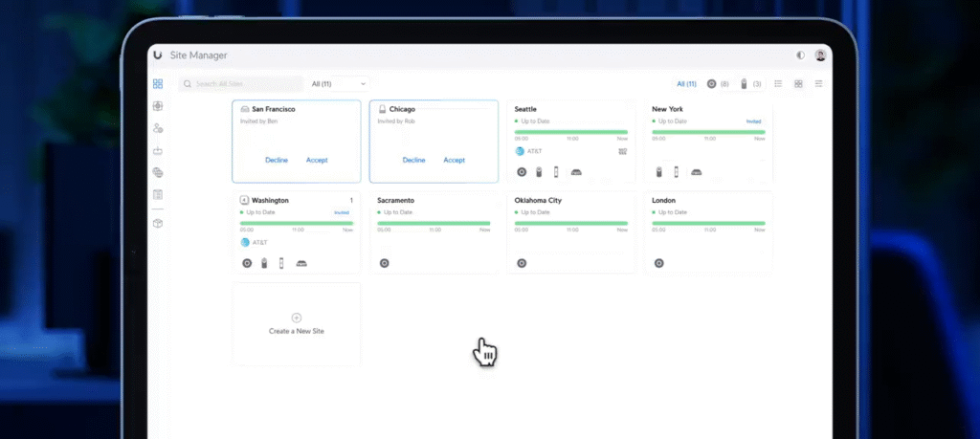Decline the Chicago site invitation
Viewport: 980px width, 439px height.
coord(413,160)
